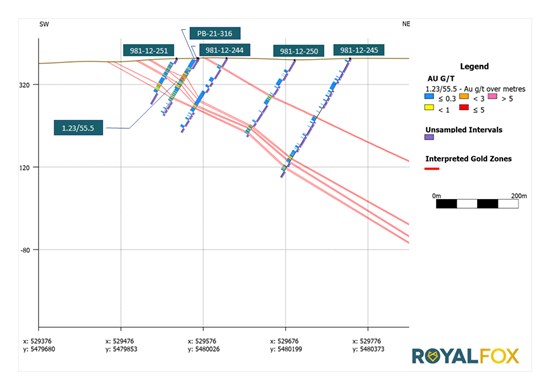
Task: Click the blue ≤ 0.3 legend swatch
Action: coord(429,96)
